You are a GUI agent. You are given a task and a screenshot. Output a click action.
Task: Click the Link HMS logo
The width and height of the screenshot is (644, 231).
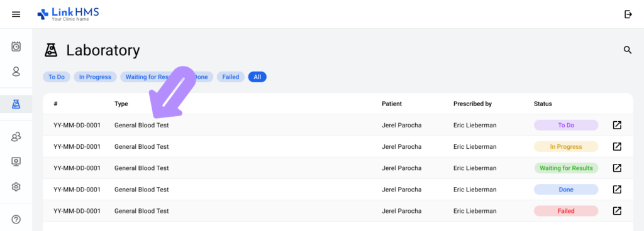[x=68, y=14]
